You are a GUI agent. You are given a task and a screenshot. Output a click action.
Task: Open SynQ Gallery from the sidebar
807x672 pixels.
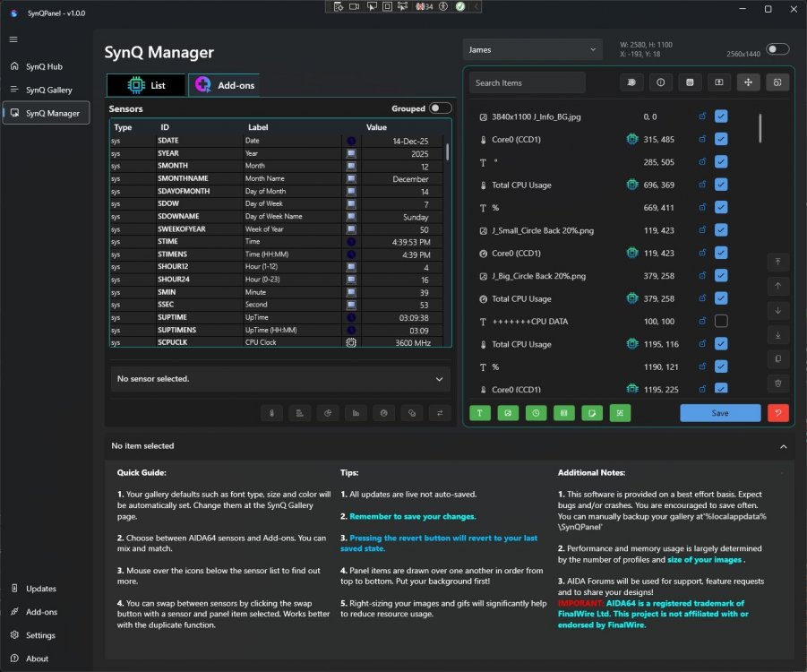48,90
